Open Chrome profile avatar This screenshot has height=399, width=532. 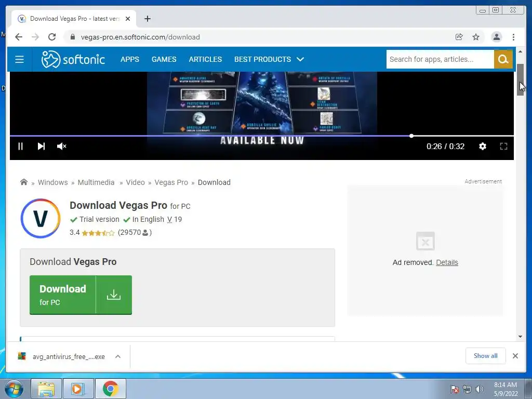click(x=496, y=37)
